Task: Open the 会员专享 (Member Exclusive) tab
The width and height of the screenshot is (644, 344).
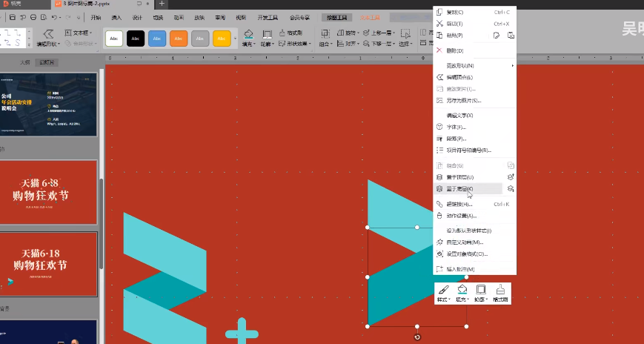Action: pos(299,18)
